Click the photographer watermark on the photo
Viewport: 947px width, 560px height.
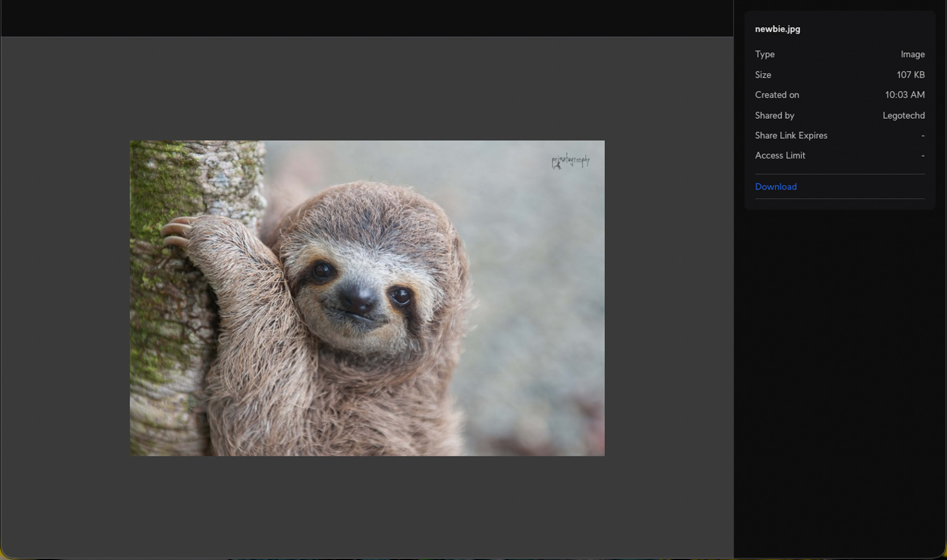click(570, 162)
